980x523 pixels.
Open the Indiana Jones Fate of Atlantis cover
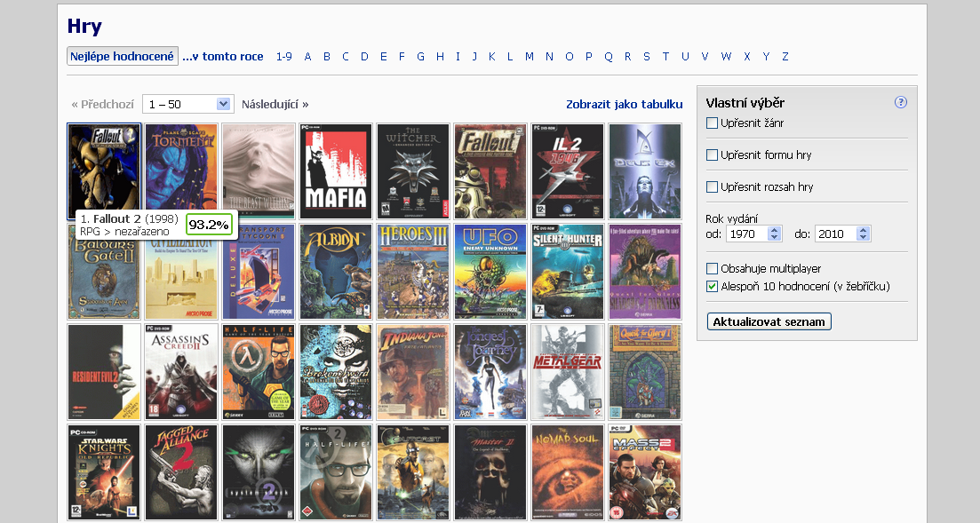(x=413, y=372)
